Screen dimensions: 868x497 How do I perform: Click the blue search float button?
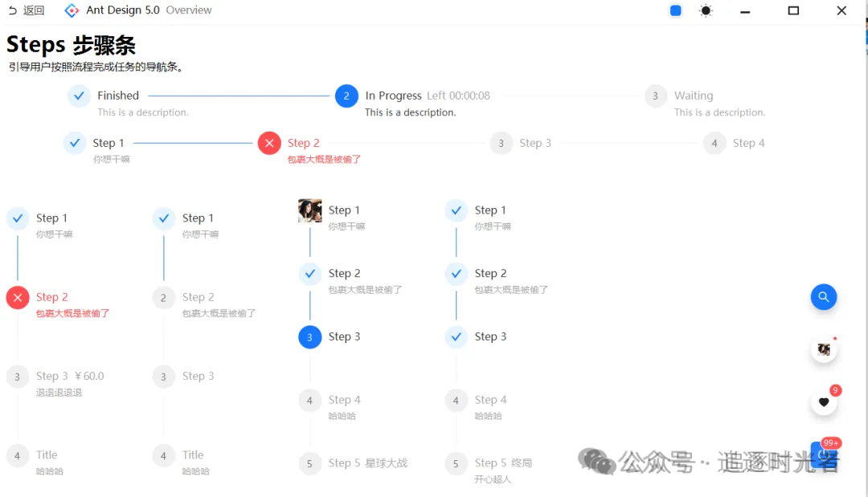[824, 297]
